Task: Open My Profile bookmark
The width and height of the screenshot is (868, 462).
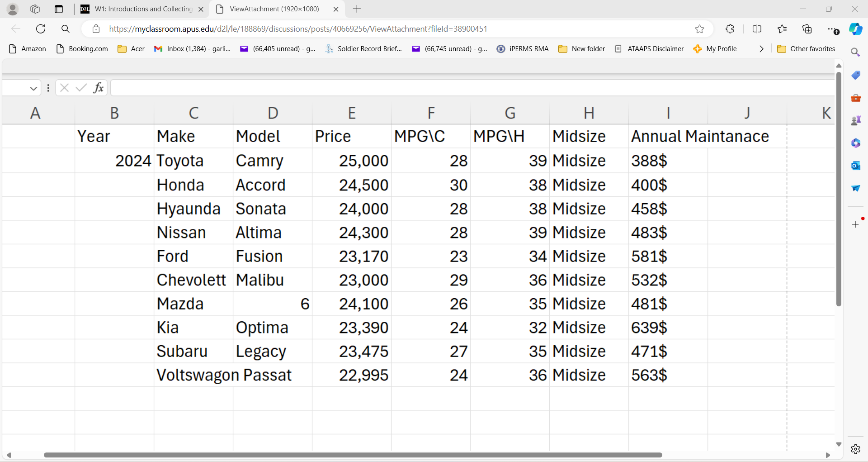Action: coord(715,49)
